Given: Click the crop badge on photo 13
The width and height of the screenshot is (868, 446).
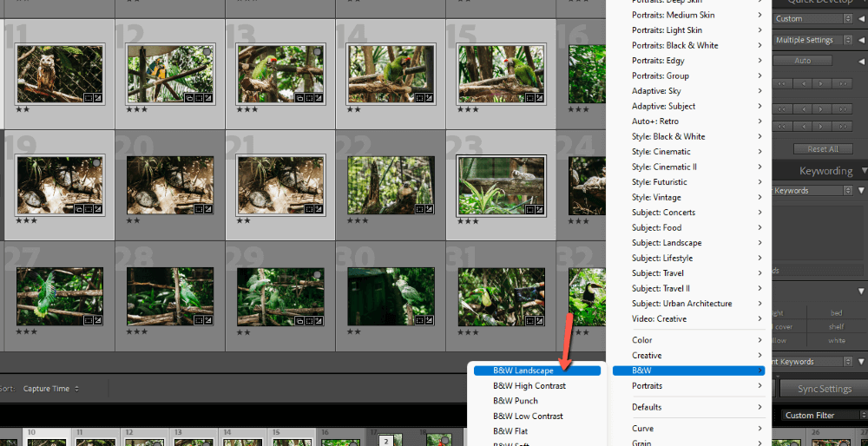Looking at the screenshot, I should point(310,98).
